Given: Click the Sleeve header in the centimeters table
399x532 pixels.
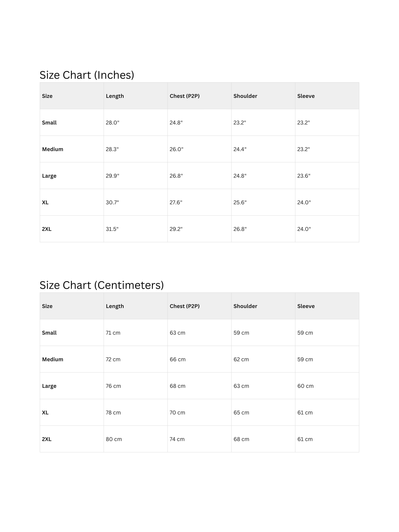Looking at the screenshot, I should (306, 306).
